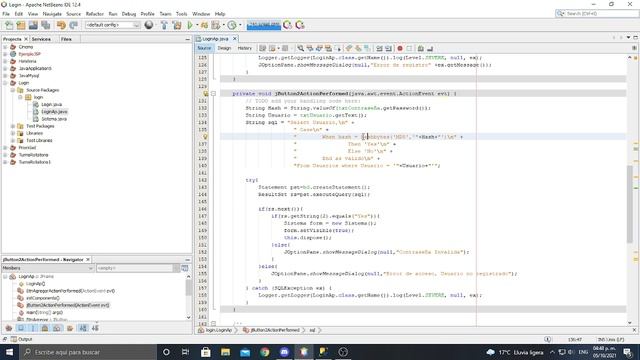Click the Comment editor toolbar icon
This screenshot has width=640, height=360.
[x=421, y=48]
